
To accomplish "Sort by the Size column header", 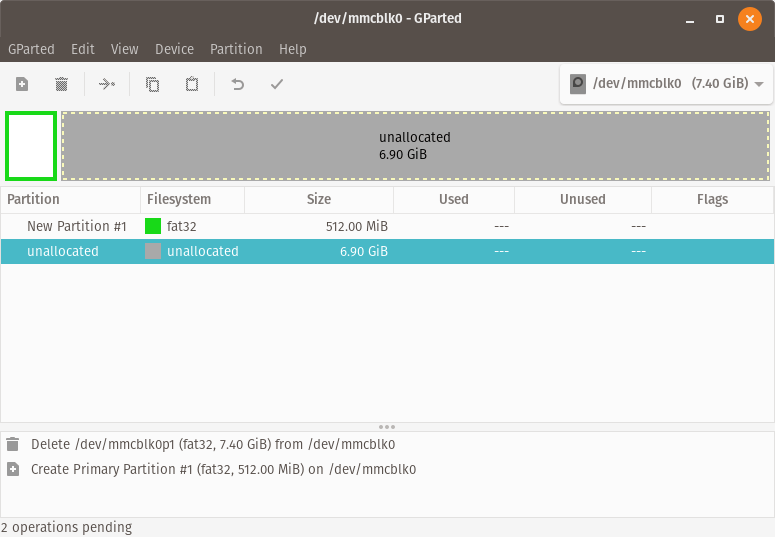I will click(x=319, y=199).
